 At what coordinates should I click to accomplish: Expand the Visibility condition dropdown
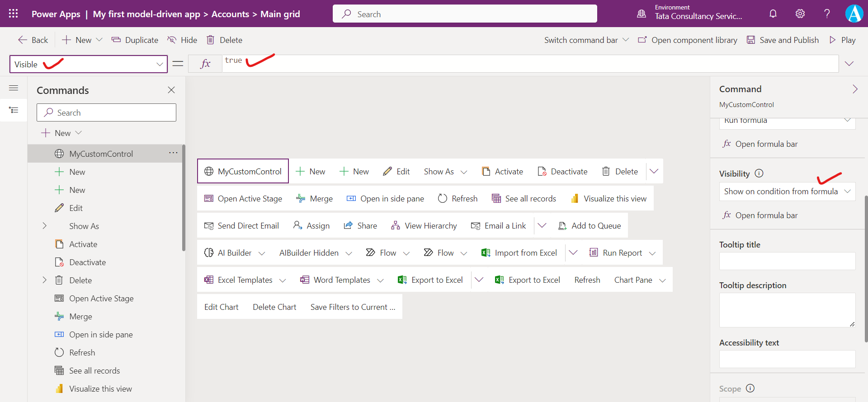[847, 192]
